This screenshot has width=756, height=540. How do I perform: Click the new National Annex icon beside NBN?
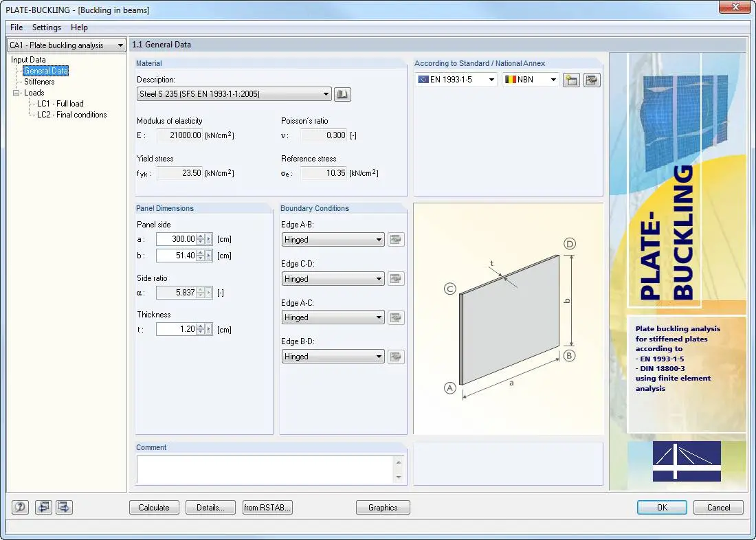click(x=571, y=80)
